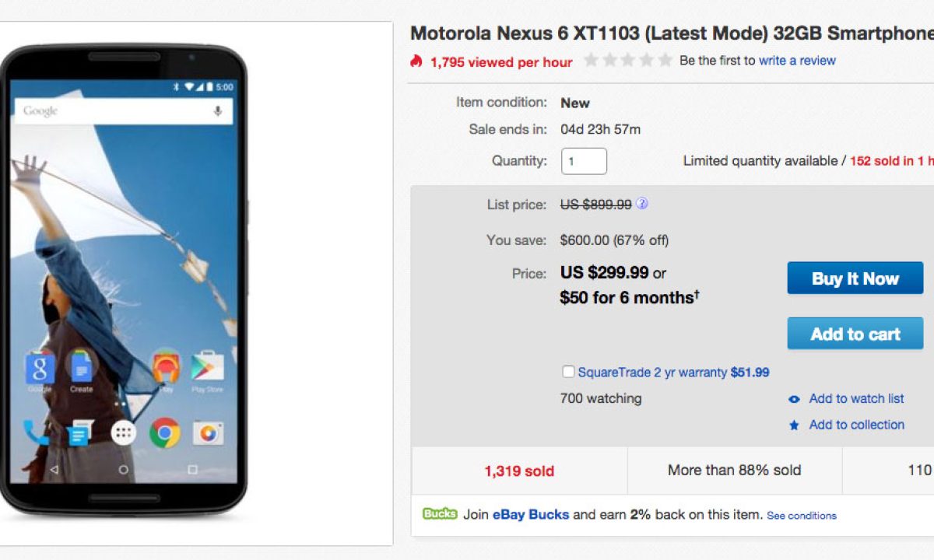This screenshot has height=560, width=934.
Task: Click the red flame trending icon
Action: coord(416,61)
